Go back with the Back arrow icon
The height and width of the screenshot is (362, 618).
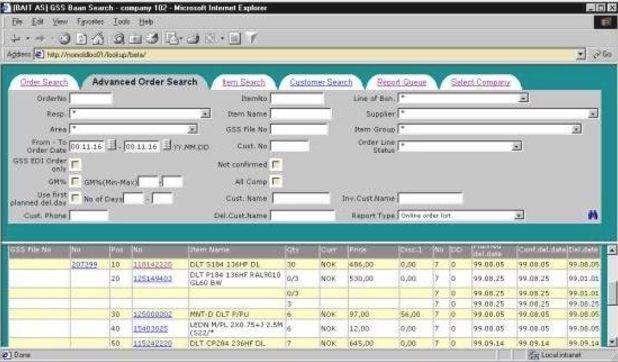16,38
